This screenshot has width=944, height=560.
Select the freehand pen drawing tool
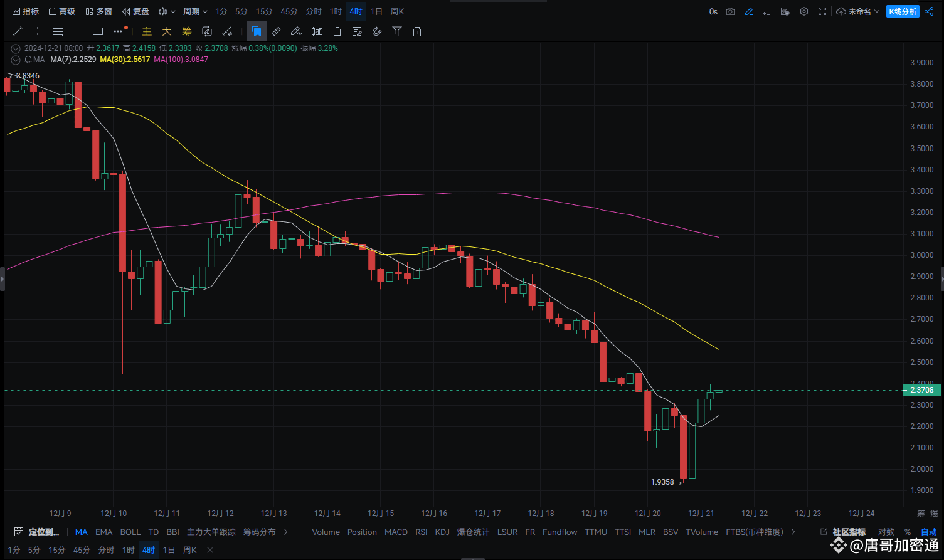click(297, 31)
